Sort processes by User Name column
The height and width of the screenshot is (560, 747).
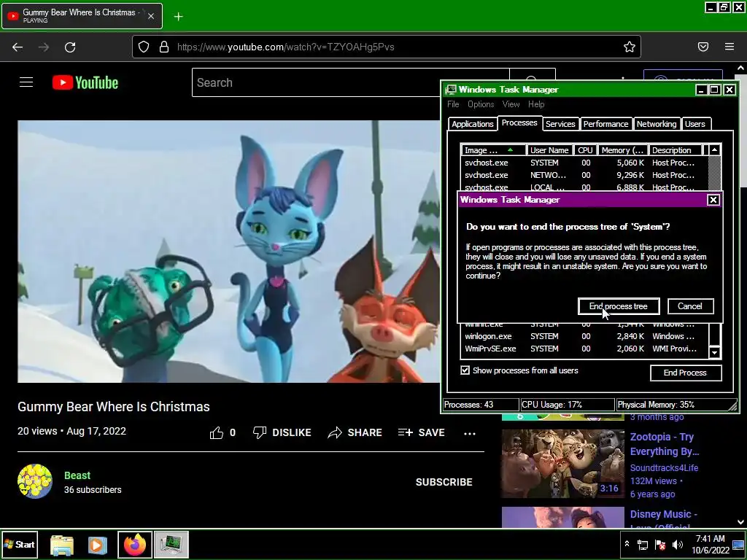click(549, 150)
